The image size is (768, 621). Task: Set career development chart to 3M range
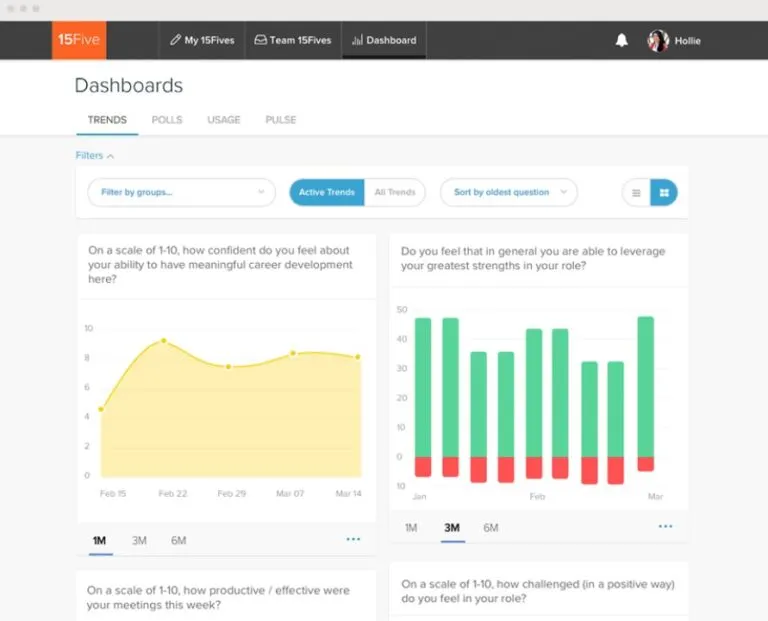click(139, 541)
